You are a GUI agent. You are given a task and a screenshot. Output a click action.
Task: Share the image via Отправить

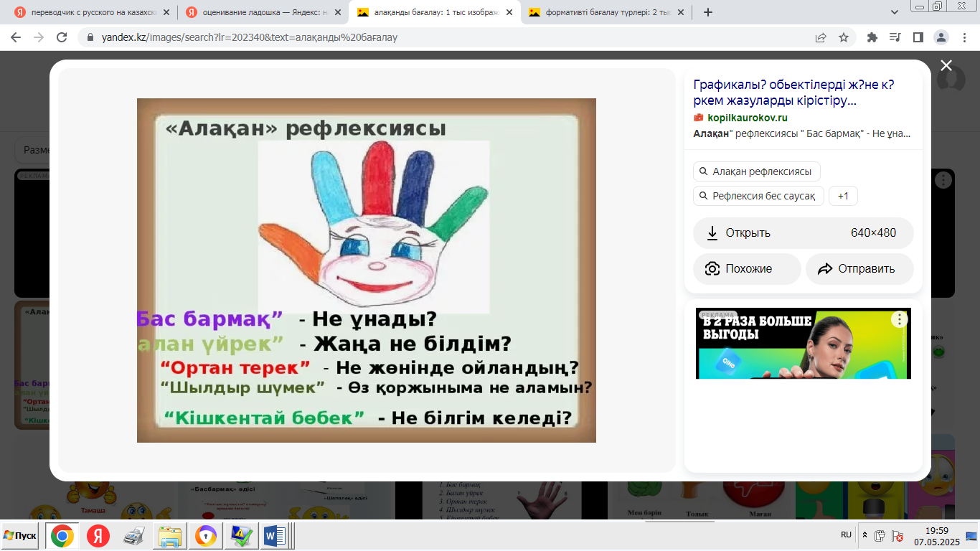click(859, 269)
